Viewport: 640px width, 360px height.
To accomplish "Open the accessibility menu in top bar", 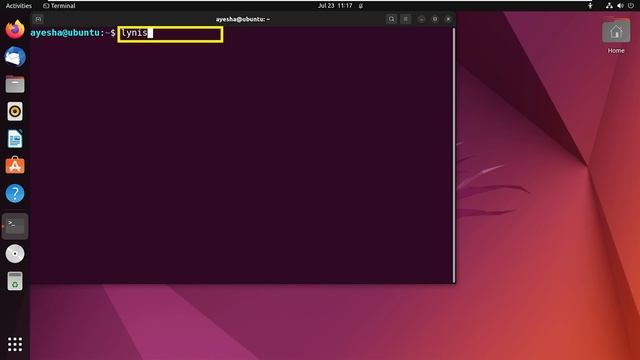I will tap(590, 6).
